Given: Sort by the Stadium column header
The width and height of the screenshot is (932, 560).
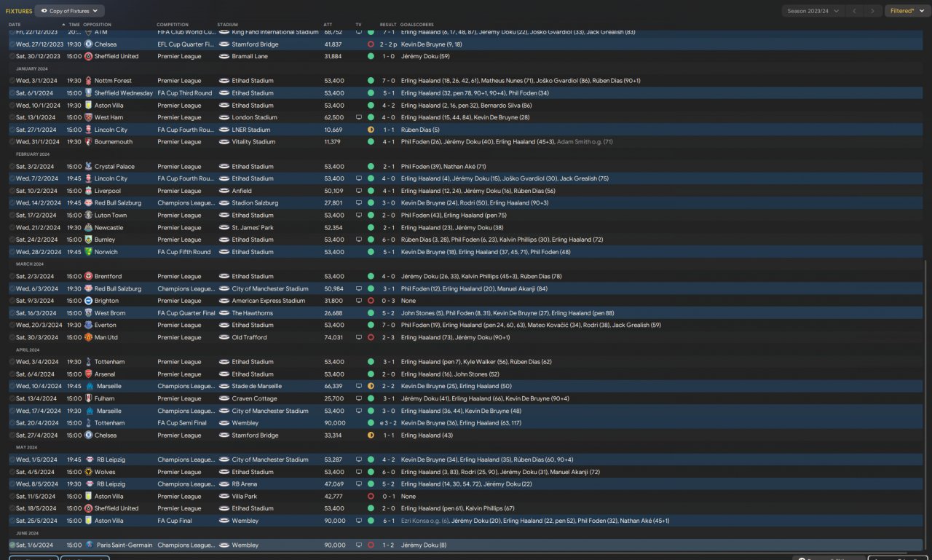Looking at the screenshot, I should 227,25.
